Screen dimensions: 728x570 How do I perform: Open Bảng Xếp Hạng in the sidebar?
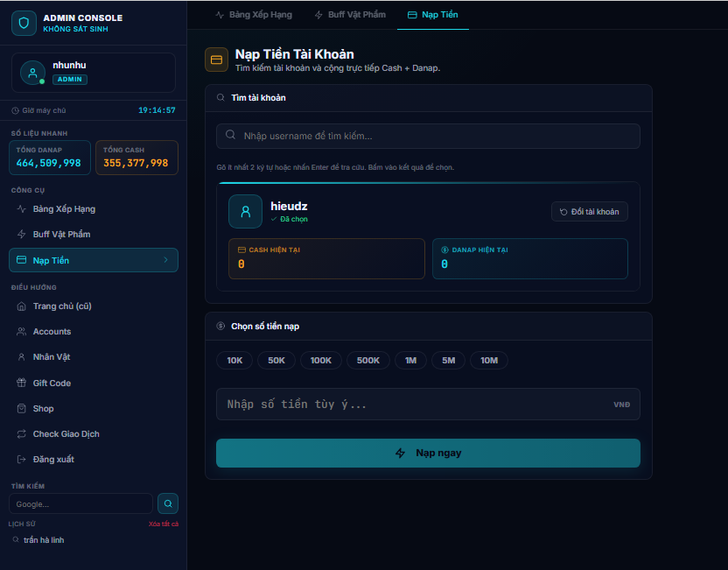pos(94,209)
